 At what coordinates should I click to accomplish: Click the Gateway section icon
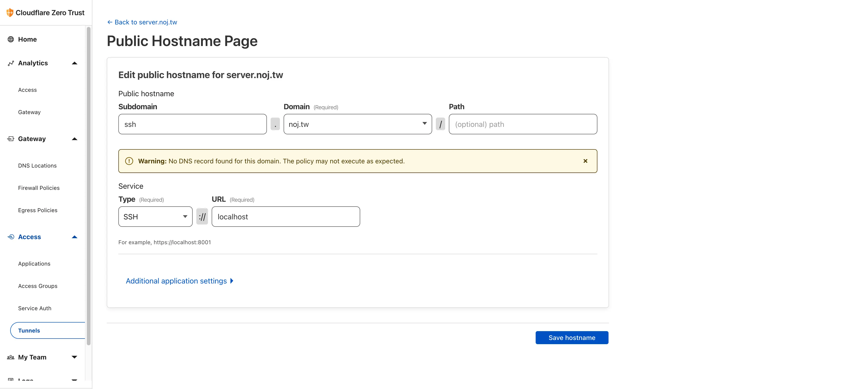tap(11, 139)
